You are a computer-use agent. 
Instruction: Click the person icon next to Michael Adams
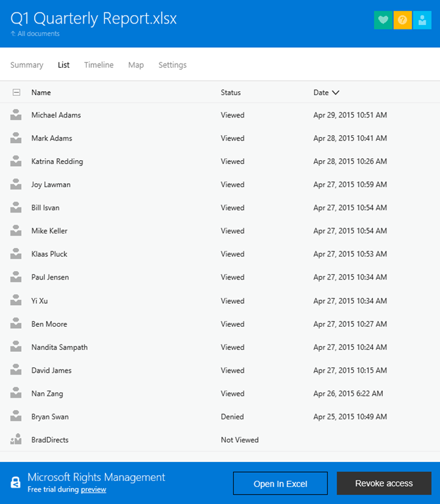(x=16, y=115)
